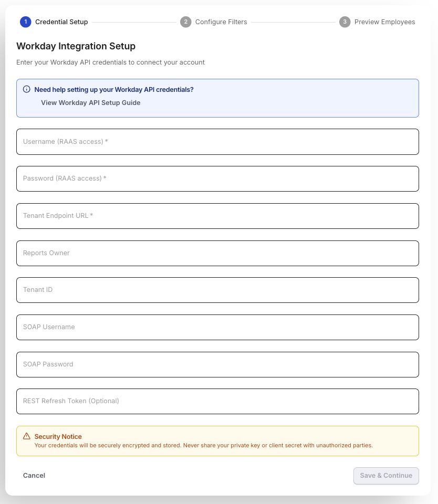
Task: Select the Tenant ID input box
Action: pyautogui.click(x=218, y=290)
